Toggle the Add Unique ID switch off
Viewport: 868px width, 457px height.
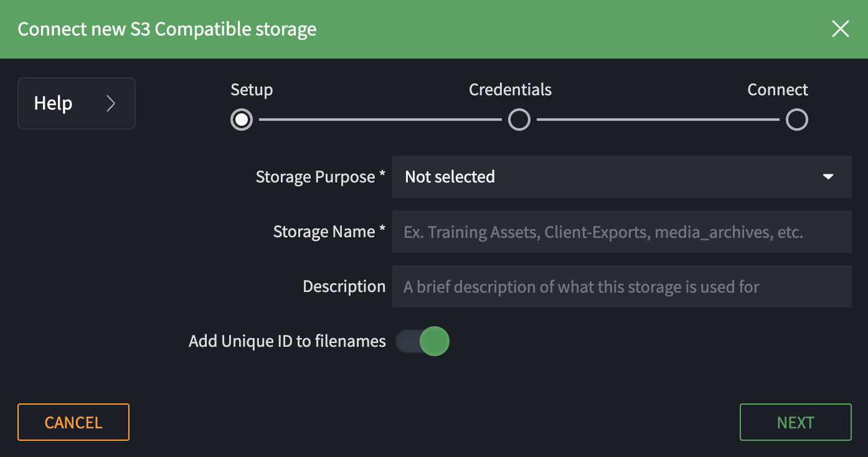coord(423,341)
